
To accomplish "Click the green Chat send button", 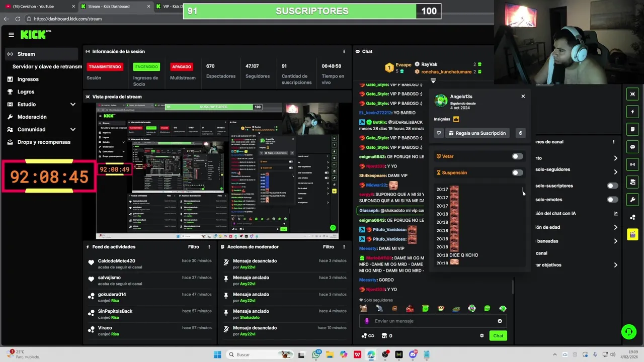I will 498,336.
